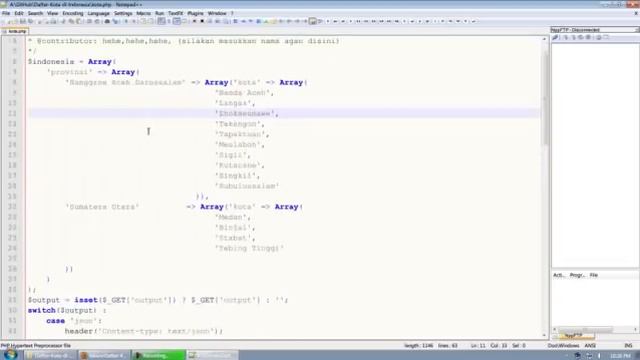Click the 'Sumatera Utara' code string
640x360 pixels.
(102, 207)
